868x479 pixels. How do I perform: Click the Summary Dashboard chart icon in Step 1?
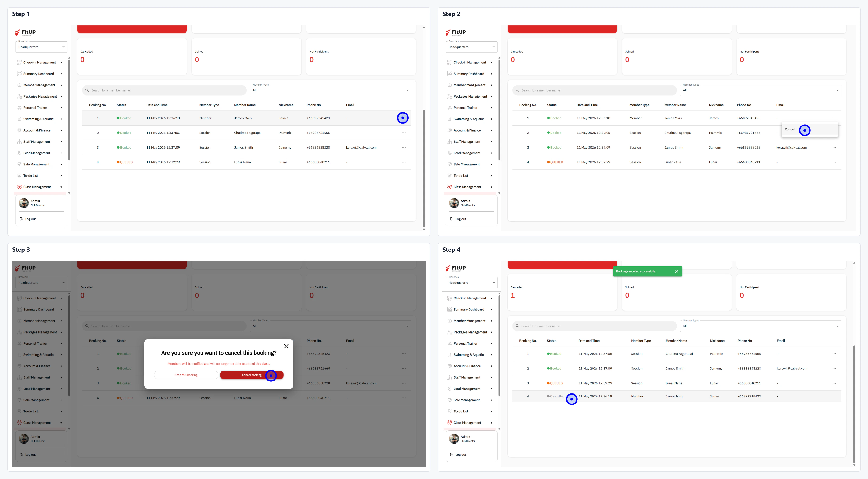pyautogui.click(x=19, y=74)
